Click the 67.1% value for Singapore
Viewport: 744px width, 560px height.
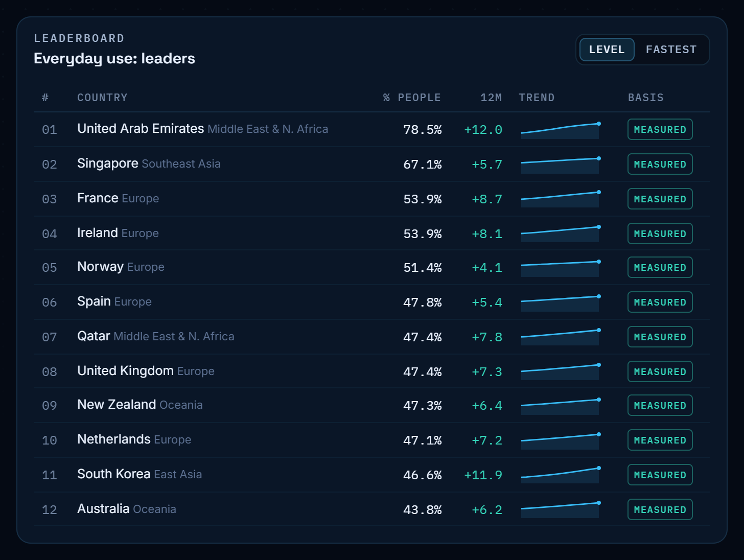(x=423, y=165)
